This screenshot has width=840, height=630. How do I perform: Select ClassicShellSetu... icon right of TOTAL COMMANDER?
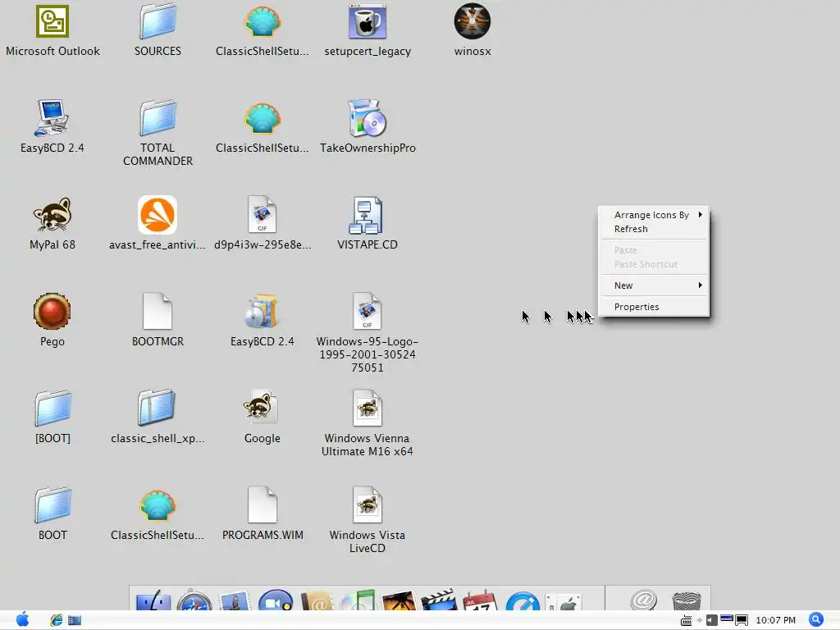point(262,118)
